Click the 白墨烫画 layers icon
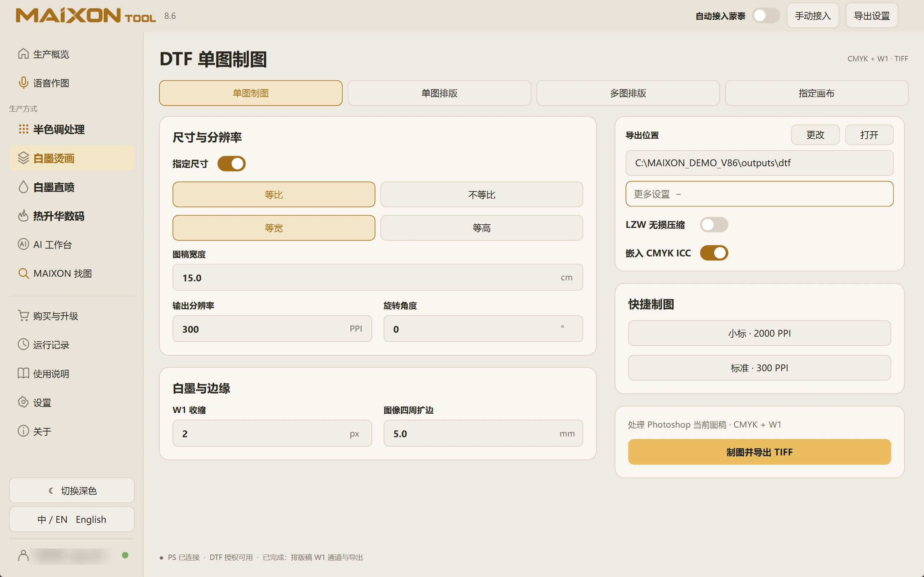Screen dimensions: 924x577 [x=23, y=158]
